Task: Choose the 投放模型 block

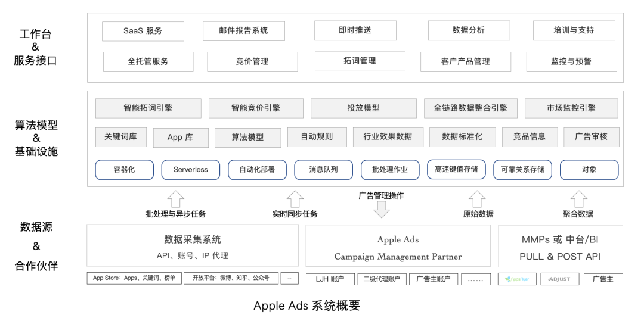Action: pyautogui.click(x=364, y=108)
